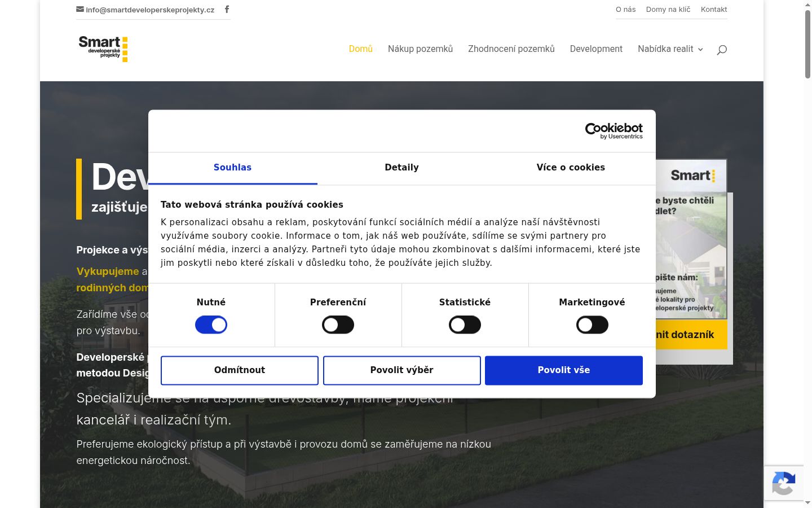The image size is (812, 508).
Task: Click the Povolit výběr button
Action: click(x=401, y=370)
